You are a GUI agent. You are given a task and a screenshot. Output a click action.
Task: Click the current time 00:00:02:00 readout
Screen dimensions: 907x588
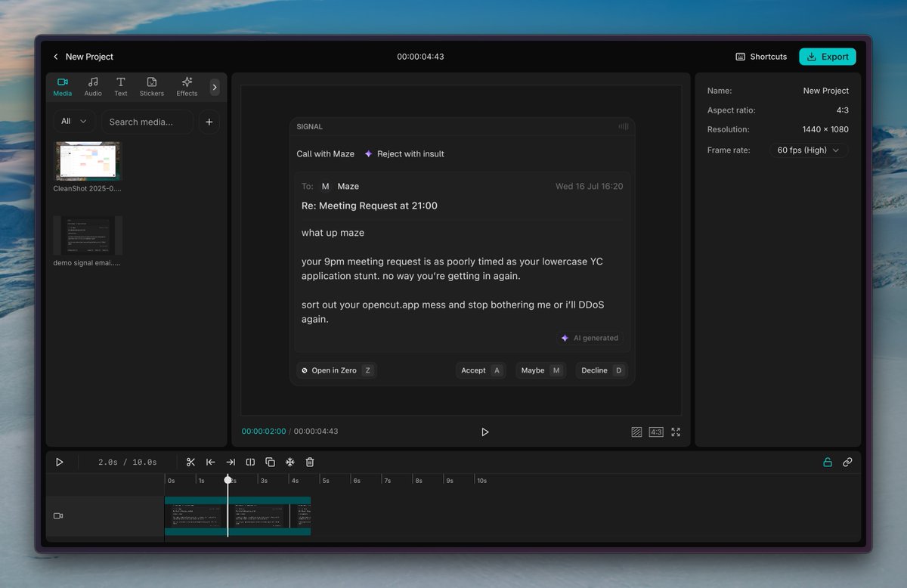264,432
